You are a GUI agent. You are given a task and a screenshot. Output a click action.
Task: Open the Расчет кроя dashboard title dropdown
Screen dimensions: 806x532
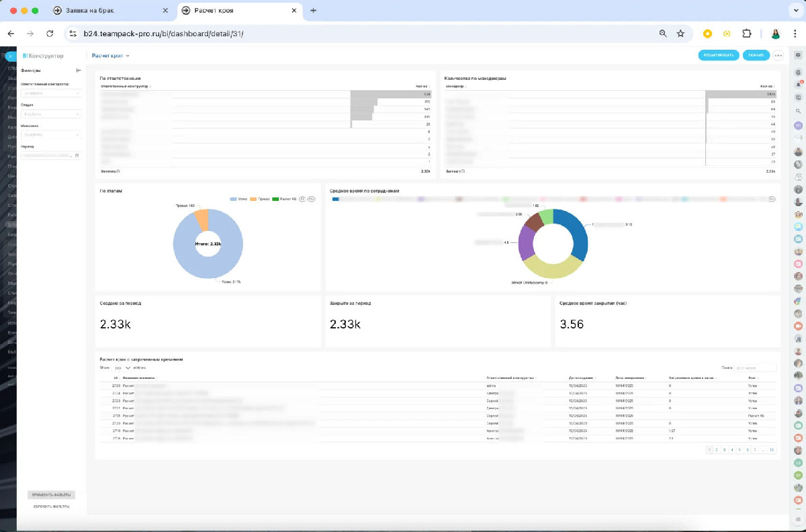(110, 56)
